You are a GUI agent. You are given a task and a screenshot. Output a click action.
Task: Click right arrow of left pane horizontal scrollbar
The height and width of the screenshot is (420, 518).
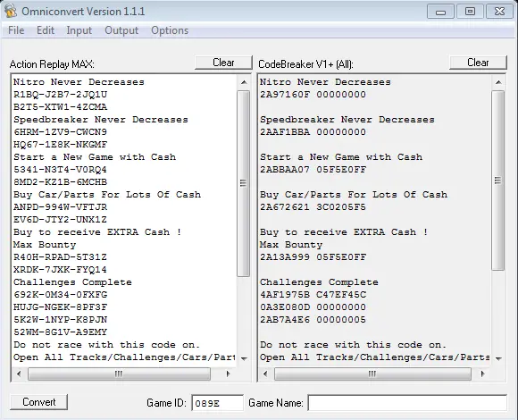coord(228,374)
